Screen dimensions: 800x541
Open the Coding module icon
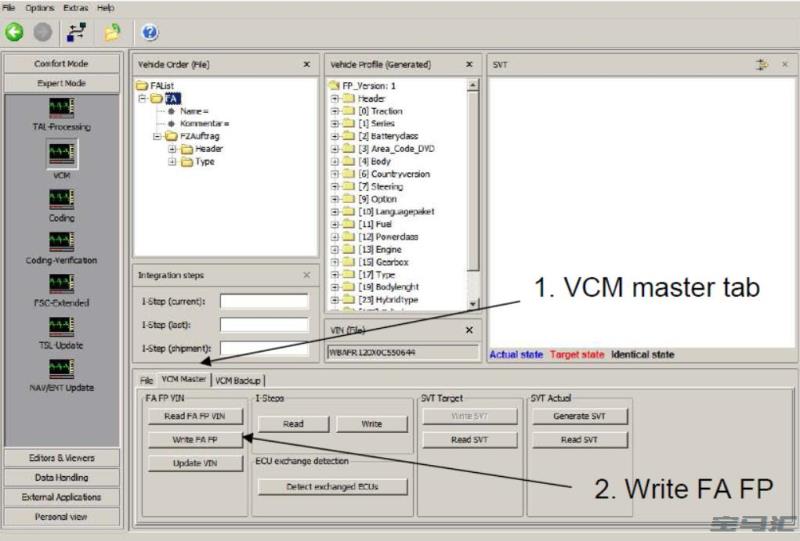[x=62, y=199]
